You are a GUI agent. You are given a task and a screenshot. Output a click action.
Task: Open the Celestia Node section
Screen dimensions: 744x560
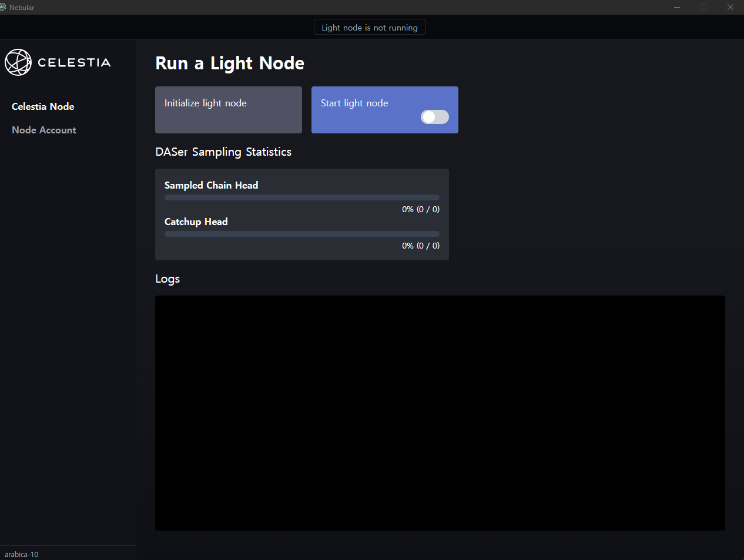pyautogui.click(x=43, y=106)
